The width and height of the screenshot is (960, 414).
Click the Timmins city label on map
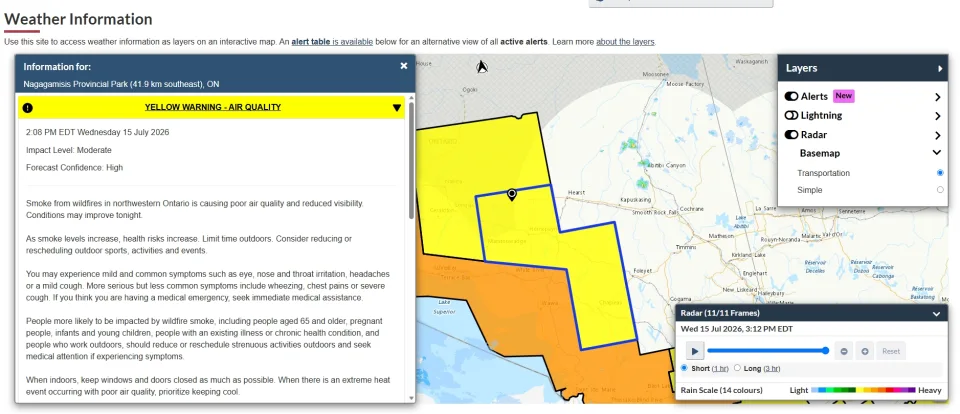pos(685,248)
